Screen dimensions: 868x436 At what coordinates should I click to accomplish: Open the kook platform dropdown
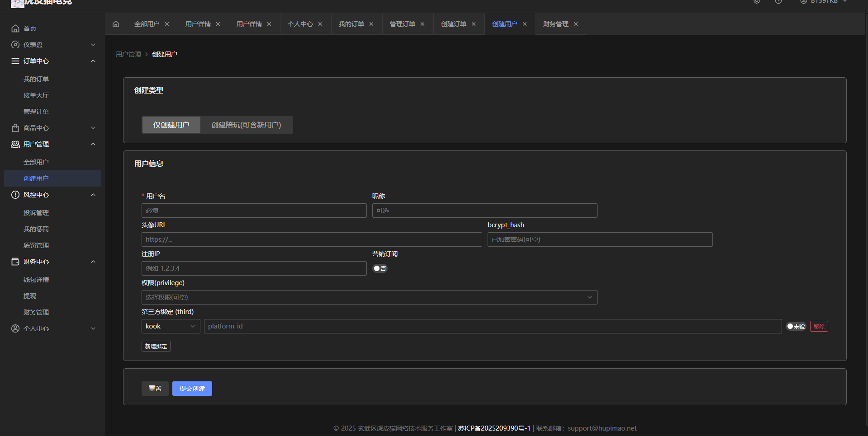171,326
